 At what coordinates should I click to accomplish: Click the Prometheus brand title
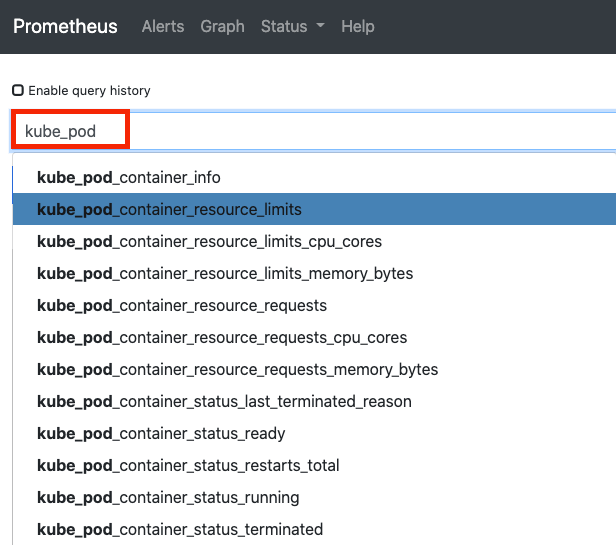click(65, 26)
